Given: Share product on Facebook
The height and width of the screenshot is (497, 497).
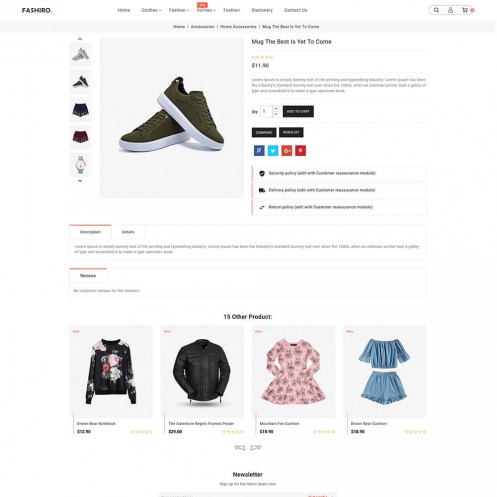Looking at the screenshot, I should click(x=259, y=151).
